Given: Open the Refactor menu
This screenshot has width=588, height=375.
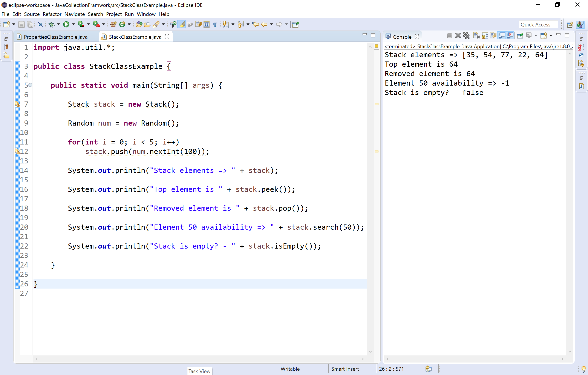Looking at the screenshot, I should 52,14.
